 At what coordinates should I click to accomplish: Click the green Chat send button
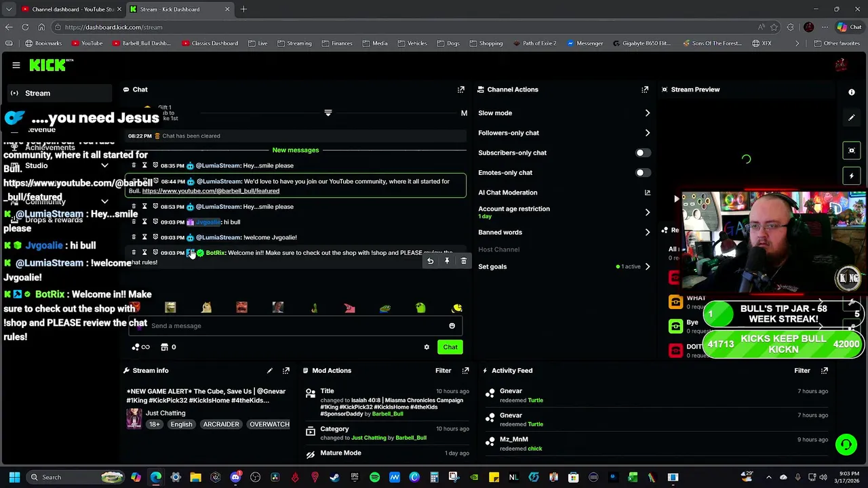pyautogui.click(x=450, y=347)
